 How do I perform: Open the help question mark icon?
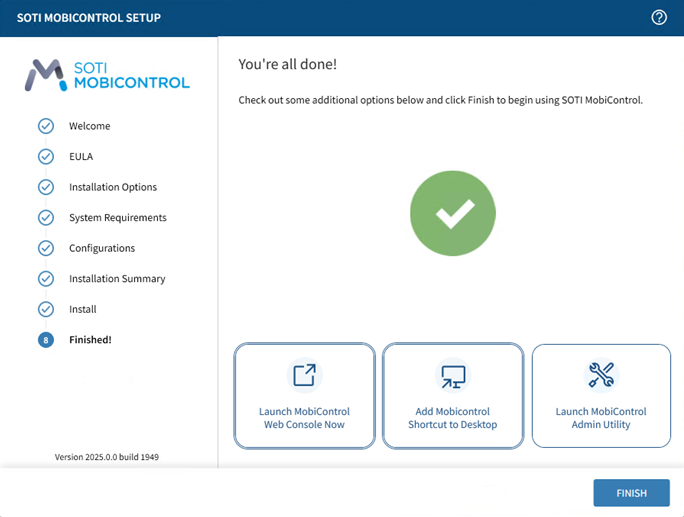point(659,18)
